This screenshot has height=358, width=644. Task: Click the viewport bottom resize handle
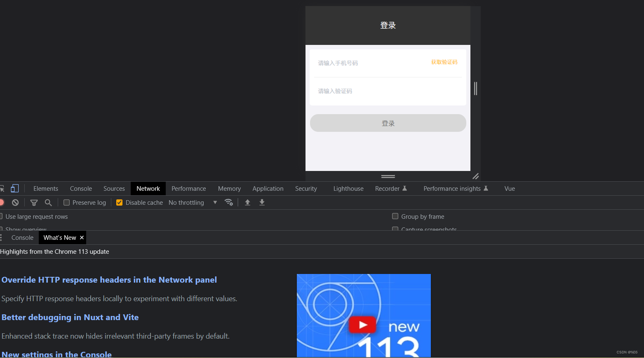388,176
